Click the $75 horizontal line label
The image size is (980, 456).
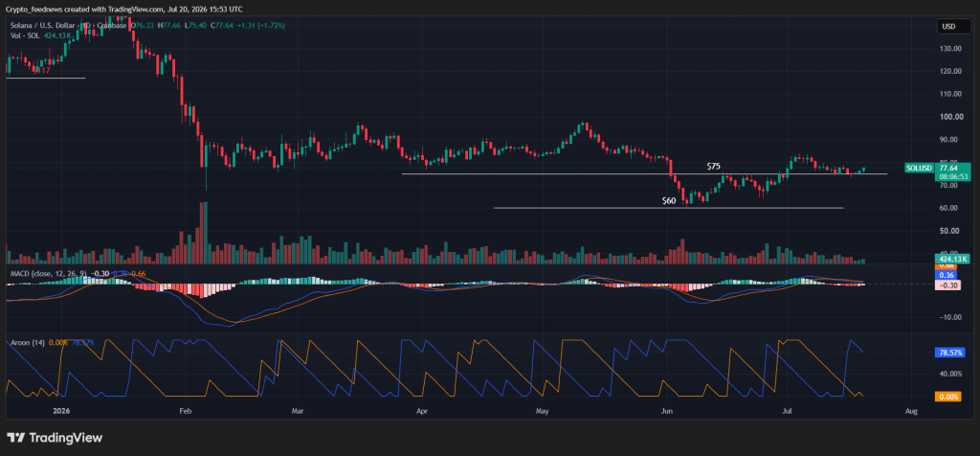point(713,167)
